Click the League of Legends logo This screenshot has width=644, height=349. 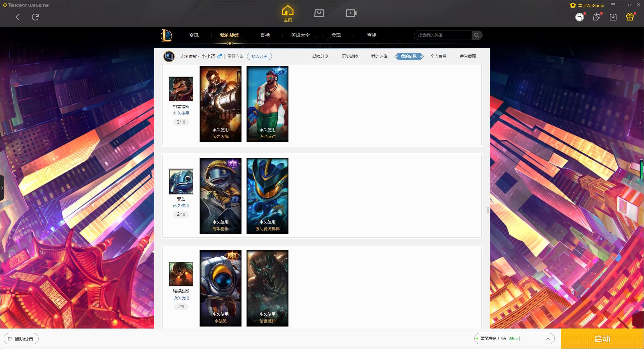tap(166, 35)
